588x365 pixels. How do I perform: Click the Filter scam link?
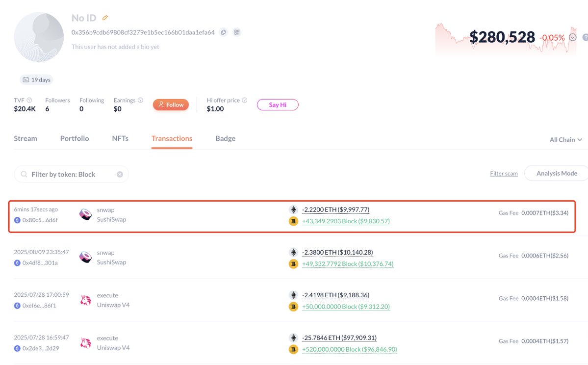pos(504,174)
